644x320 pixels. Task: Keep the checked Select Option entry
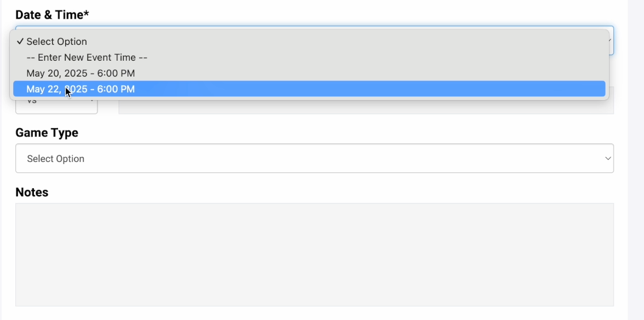pos(57,42)
